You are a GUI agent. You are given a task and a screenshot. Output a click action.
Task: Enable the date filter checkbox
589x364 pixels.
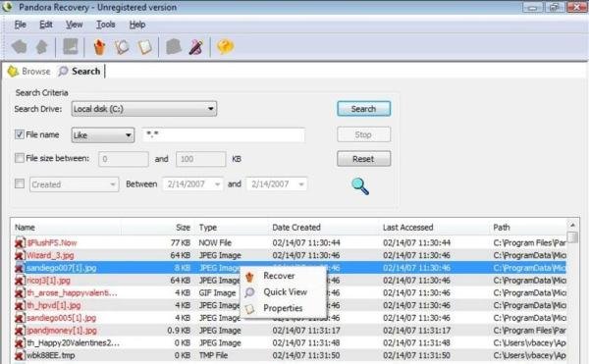click(20, 183)
